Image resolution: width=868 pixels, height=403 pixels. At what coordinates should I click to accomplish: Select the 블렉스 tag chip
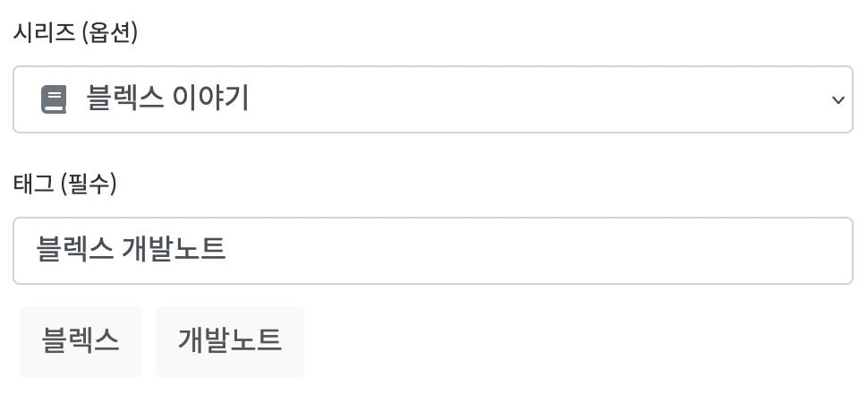coord(81,341)
